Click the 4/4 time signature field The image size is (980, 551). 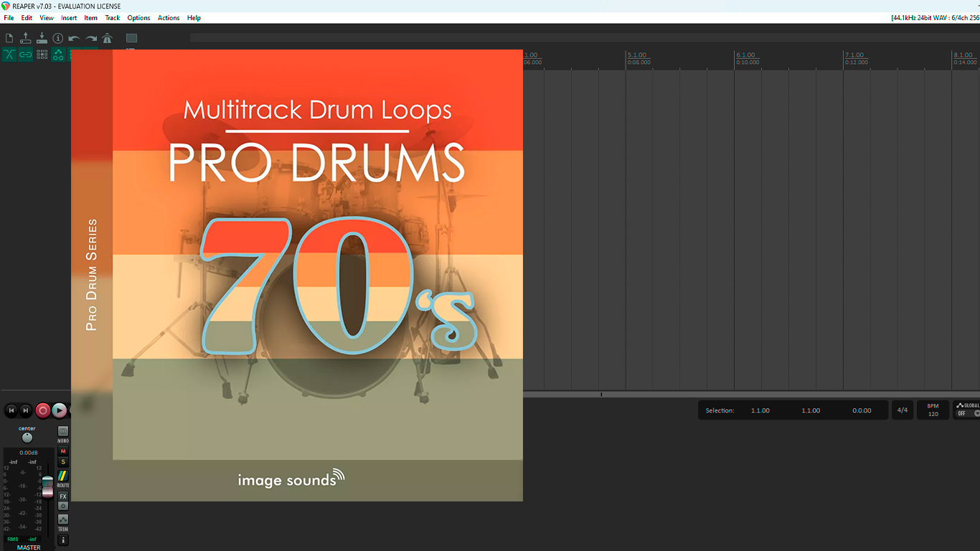point(903,410)
